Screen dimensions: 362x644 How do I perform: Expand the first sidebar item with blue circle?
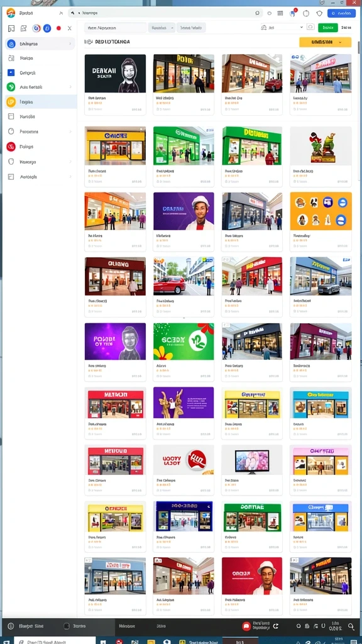pyautogui.click(x=70, y=43)
